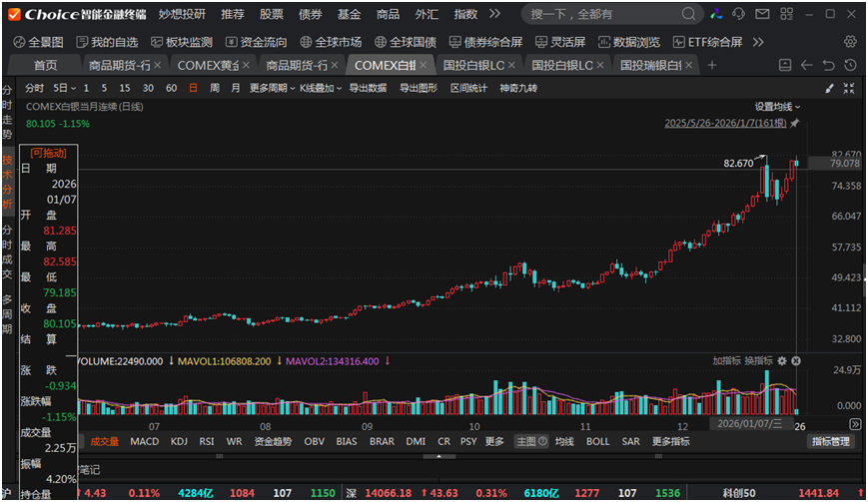Add a new tab with plus icon
This screenshot has height=502, width=868.
coord(712,65)
